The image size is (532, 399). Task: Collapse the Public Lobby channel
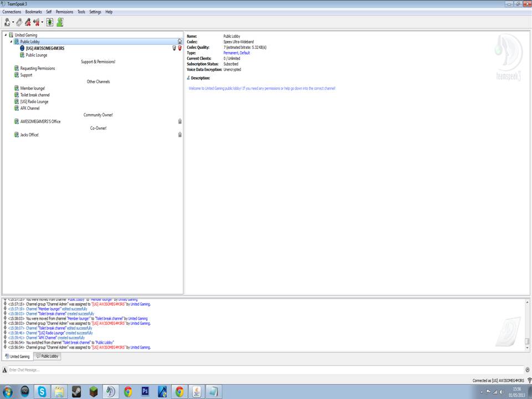pos(11,42)
